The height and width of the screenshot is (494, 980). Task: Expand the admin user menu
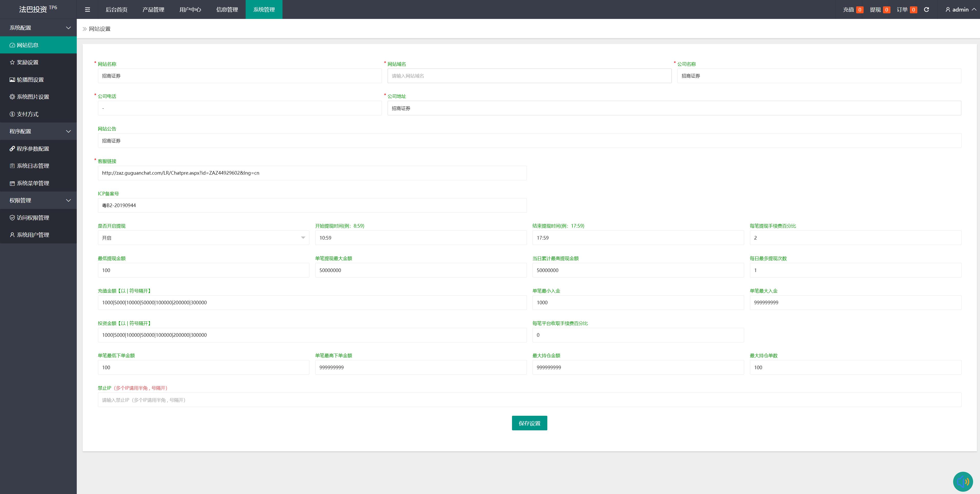click(960, 9)
